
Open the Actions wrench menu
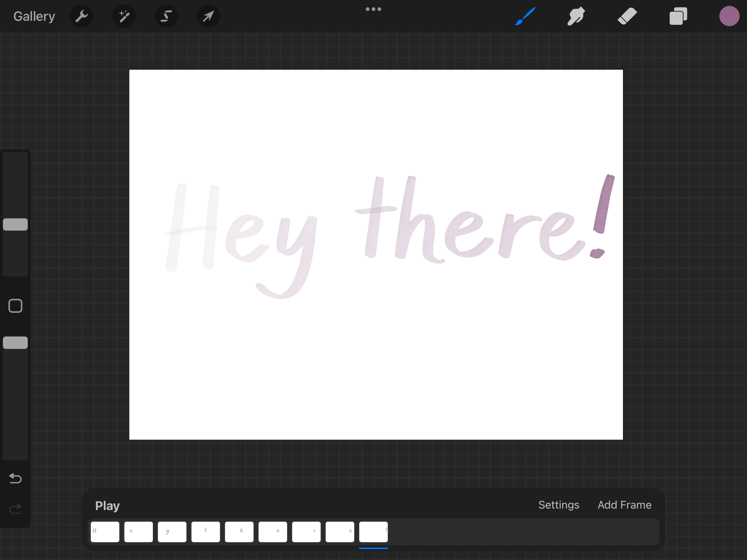[82, 16]
